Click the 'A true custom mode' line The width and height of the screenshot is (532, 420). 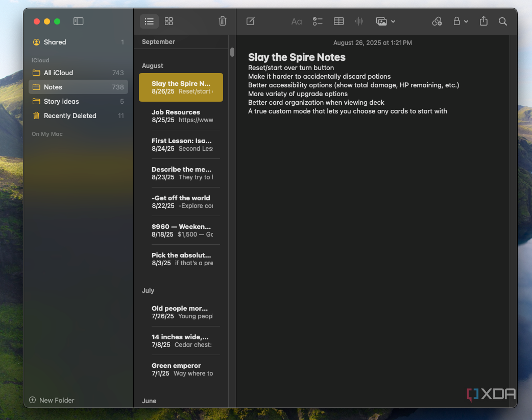pos(347,111)
